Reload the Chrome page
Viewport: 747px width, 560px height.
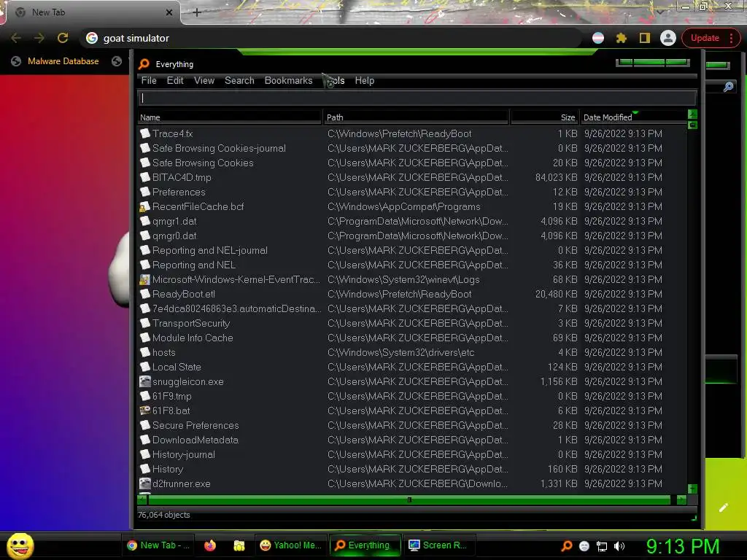(63, 38)
